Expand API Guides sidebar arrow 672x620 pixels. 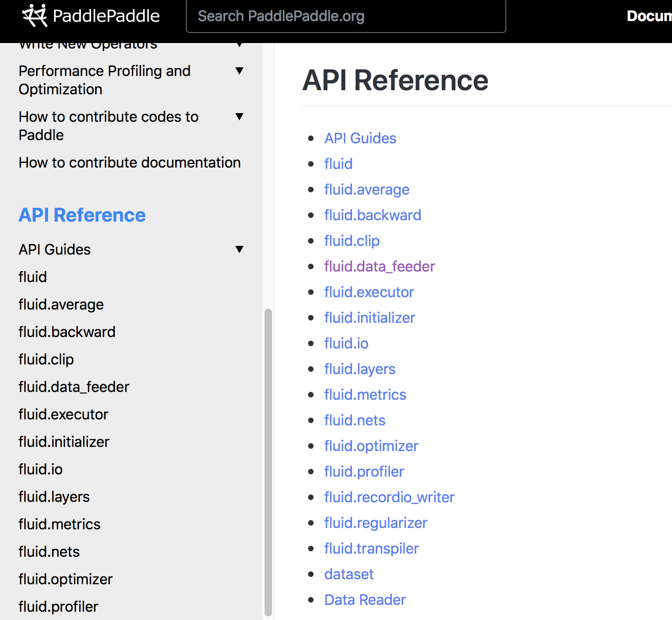pos(239,249)
